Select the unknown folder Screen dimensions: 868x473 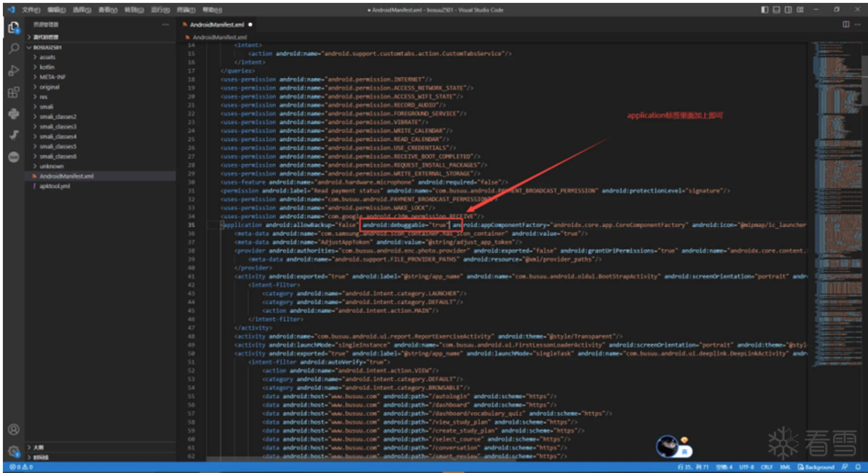click(101, 166)
